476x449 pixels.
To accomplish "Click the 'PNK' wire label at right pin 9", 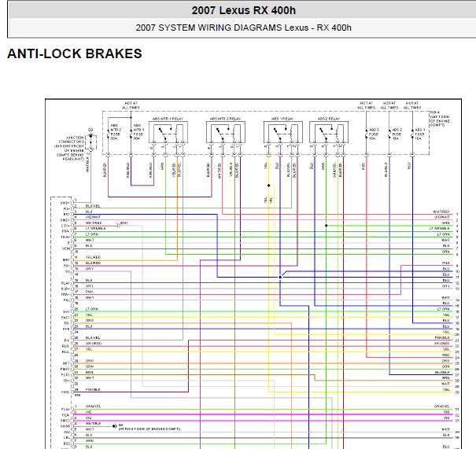I will pyautogui.click(x=446, y=263).
